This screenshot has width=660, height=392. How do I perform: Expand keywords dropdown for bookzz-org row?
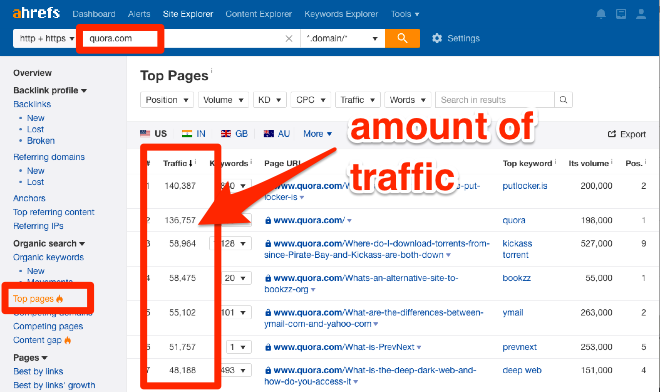coord(236,278)
